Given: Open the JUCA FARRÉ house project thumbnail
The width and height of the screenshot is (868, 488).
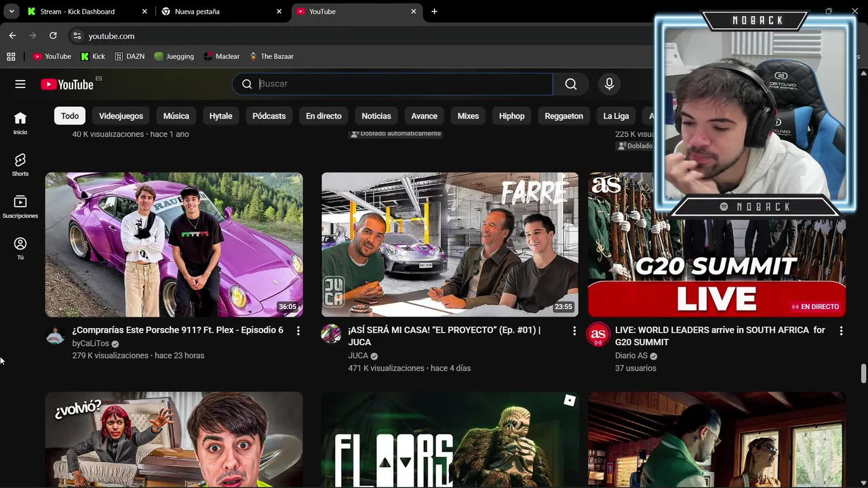Looking at the screenshot, I should pos(450,245).
